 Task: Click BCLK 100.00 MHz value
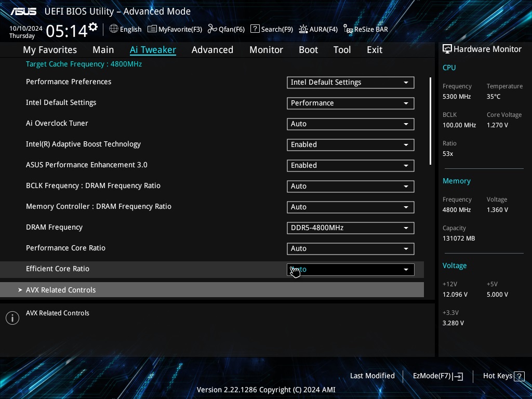(459, 125)
